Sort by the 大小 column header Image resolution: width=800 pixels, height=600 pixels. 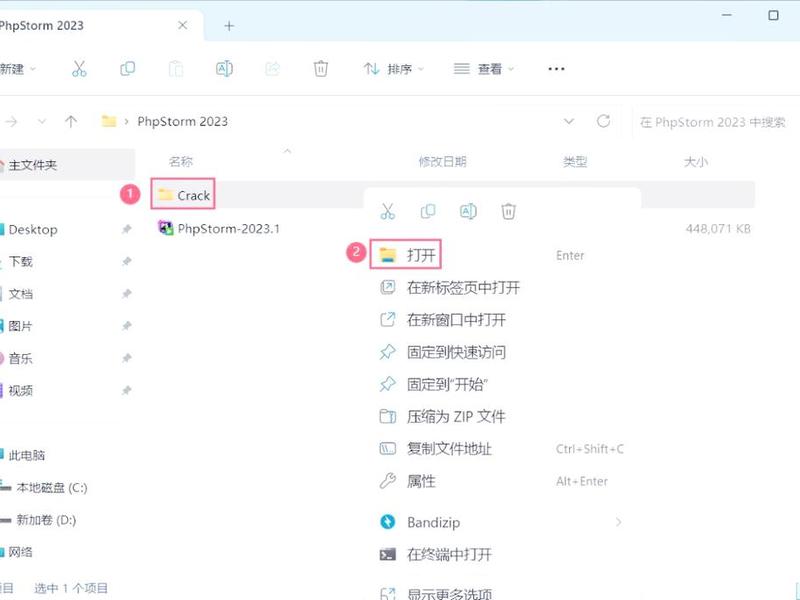click(x=696, y=162)
